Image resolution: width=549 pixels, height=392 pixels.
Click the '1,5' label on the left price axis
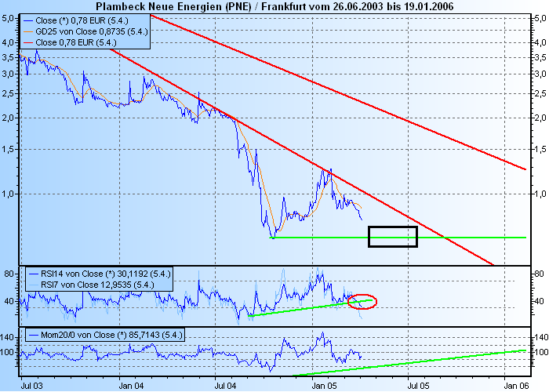pos(9,150)
